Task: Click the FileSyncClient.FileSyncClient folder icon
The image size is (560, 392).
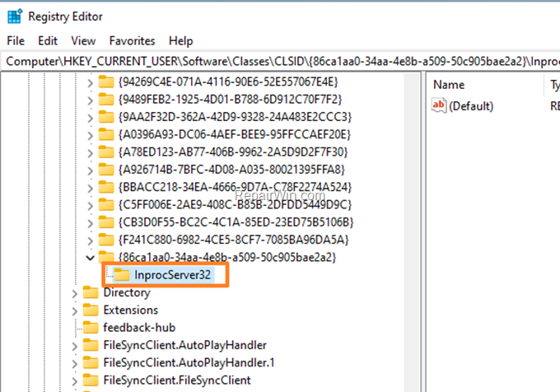Action: (x=91, y=380)
